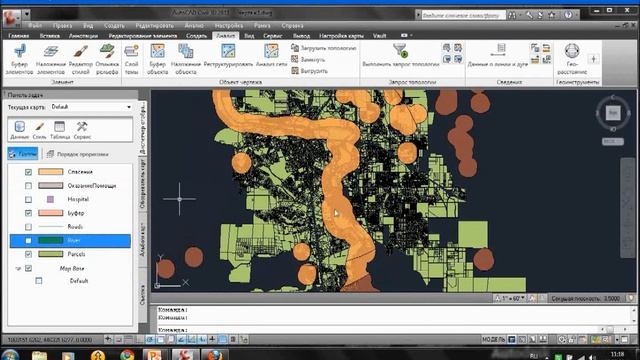Enable the Roads layer checkbox
The width and height of the screenshot is (640, 360).
pos(28,227)
